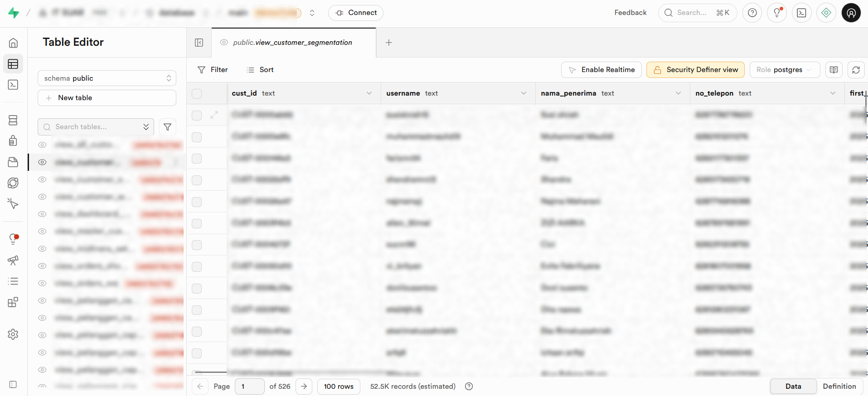Select the public.view_customer_segmentation tab
Image resolution: width=868 pixels, height=396 pixels.
coord(292,43)
